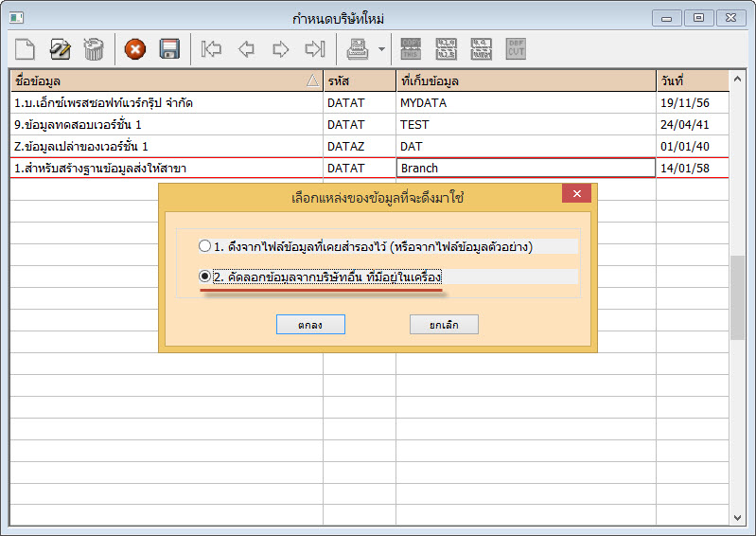Select row 1.สำหรับสร้างฐานข้อมูลส่งให้สาขา
Screen dimensions: 756x536
coord(369,168)
